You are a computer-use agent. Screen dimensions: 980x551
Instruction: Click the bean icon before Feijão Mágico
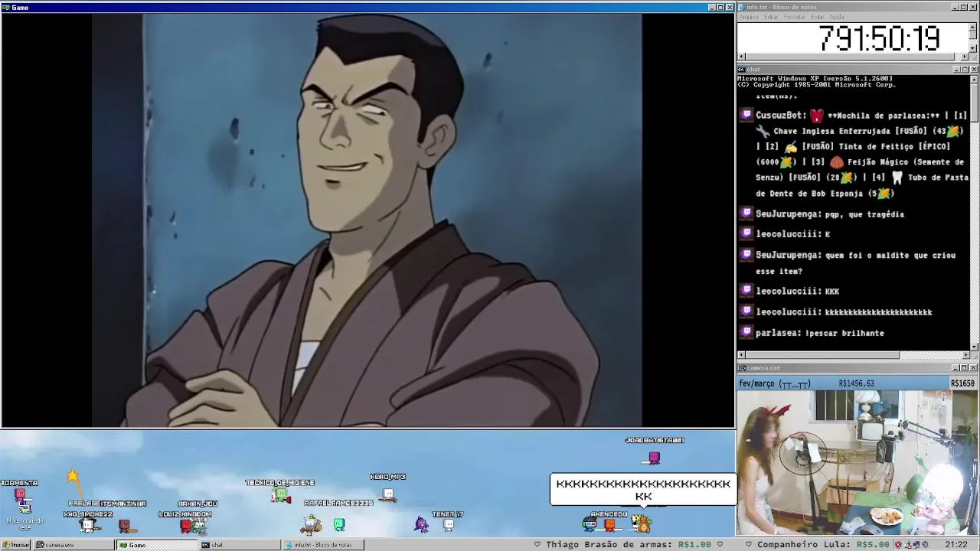click(837, 162)
